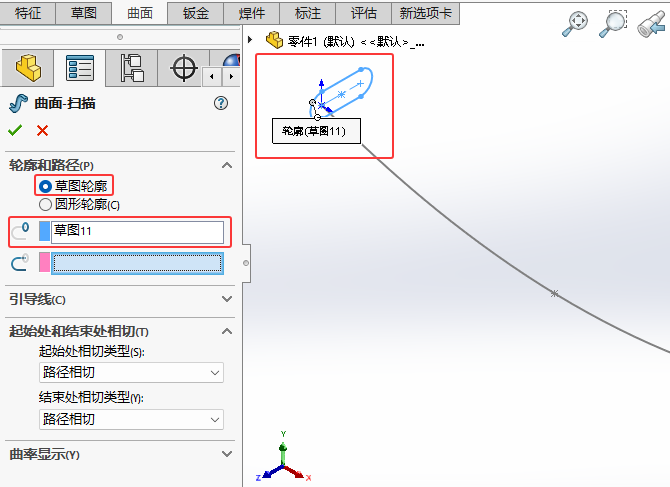Open the 结束处相切类型 dropdown
670x487 pixels.
click(x=131, y=420)
